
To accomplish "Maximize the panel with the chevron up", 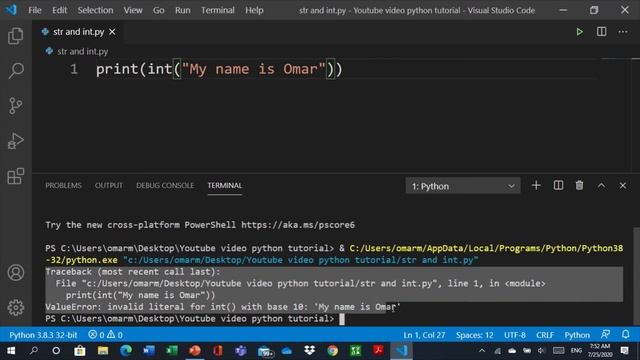I will (x=601, y=186).
